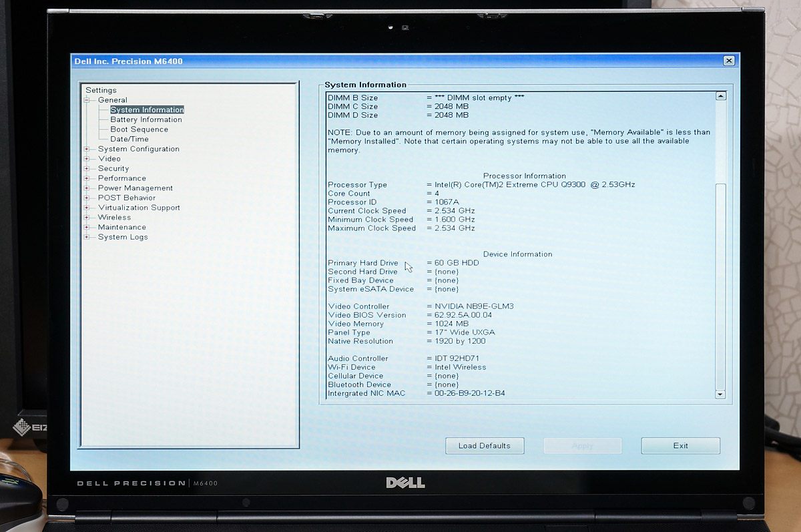Viewport: 801px width, 532px height.
Task: Click the Processor ID value 1067A
Action: pos(447,202)
